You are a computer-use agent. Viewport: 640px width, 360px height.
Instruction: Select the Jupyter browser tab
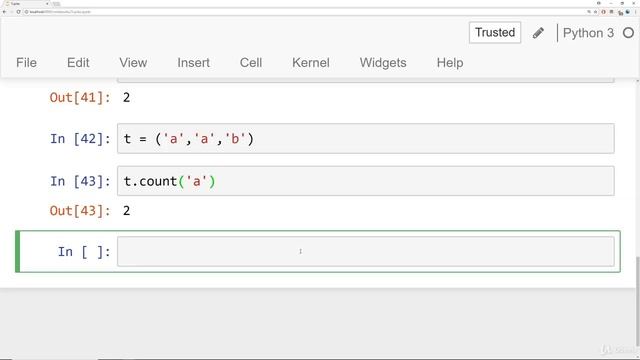click(26, 4)
